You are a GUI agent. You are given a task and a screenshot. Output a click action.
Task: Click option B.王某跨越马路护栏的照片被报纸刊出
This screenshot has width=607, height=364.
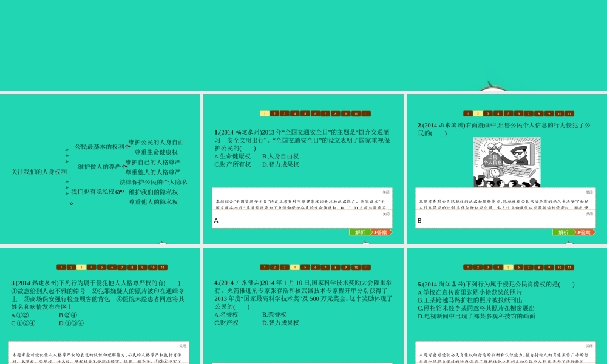pos(470,300)
